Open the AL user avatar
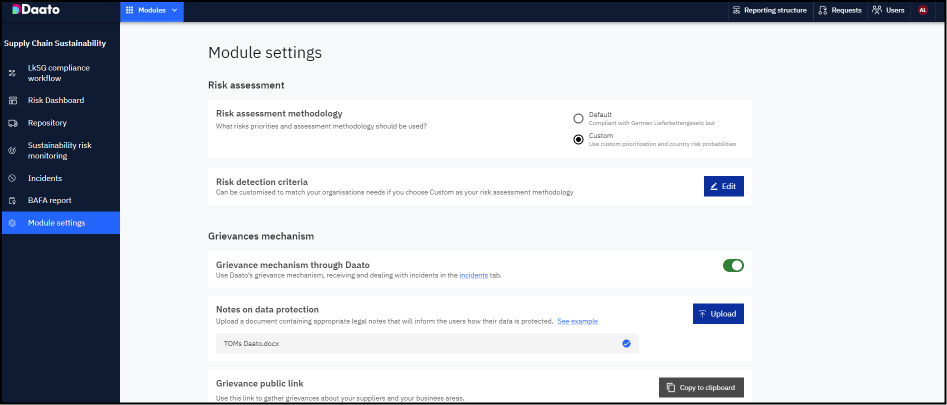947x405 pixels. coord(923,10)
